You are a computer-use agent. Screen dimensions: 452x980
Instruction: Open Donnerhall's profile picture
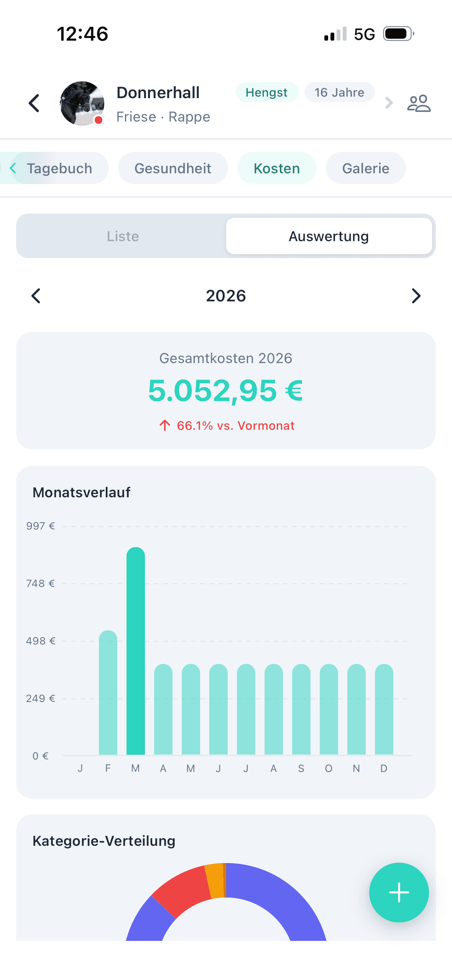(x=82, y=104)
